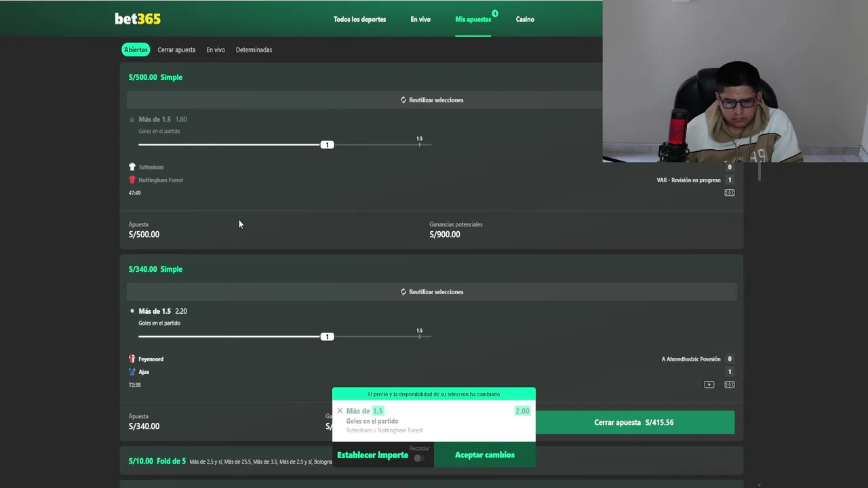Click Establecer importe in the bet slip

[x=372, y=455]
